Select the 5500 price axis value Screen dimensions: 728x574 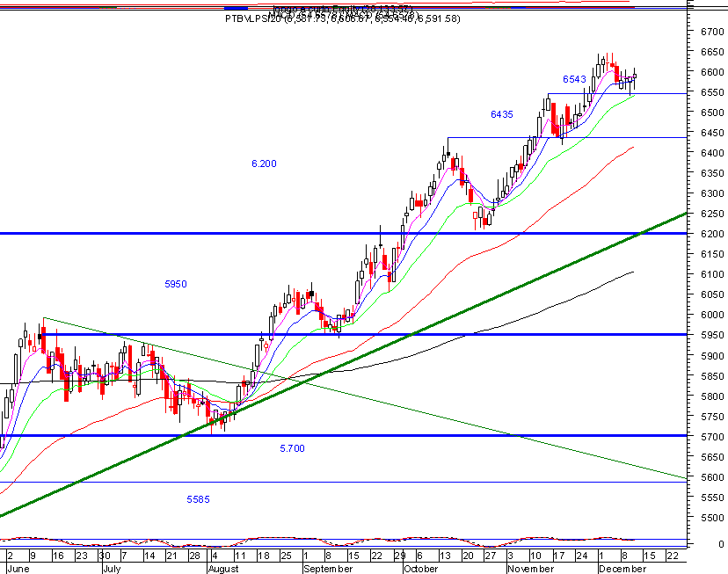pos(712,518)
